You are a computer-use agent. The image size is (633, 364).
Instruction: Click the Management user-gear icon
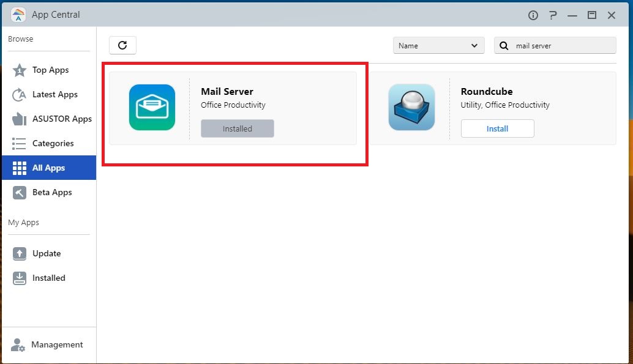18,345
